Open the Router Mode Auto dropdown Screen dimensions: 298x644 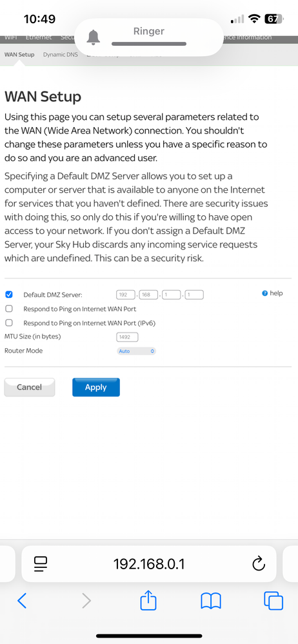click(136, 351)
